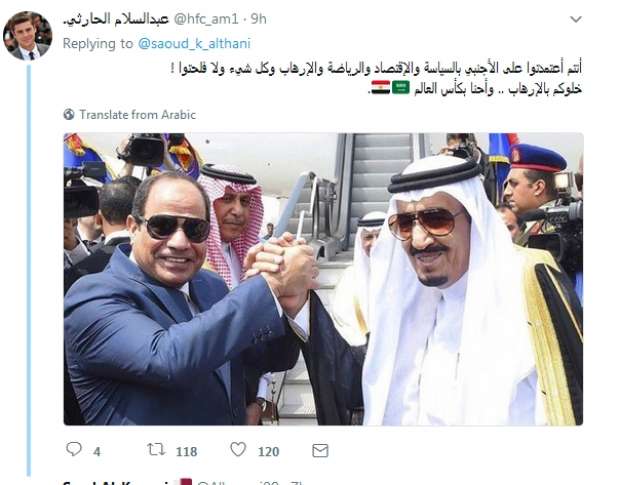Click the 4 replies count
This screenshot has height=485, width=620.
click(97, 452)
